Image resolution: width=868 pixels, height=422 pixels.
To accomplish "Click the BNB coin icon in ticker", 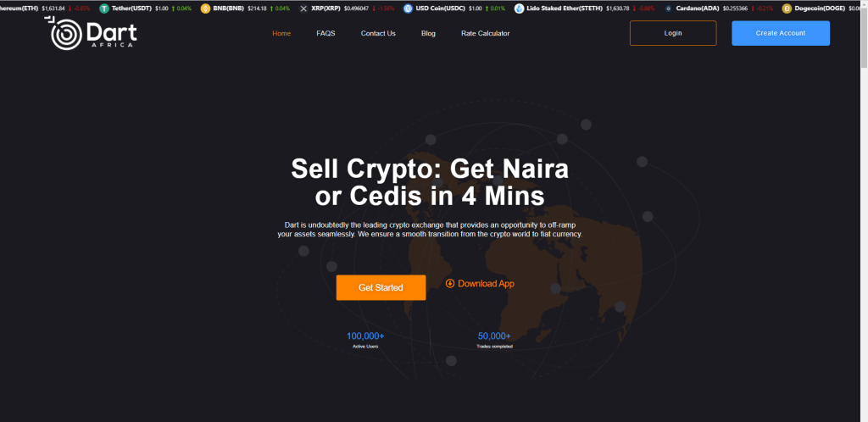I will pyautogui.click(x=205, y=8).
